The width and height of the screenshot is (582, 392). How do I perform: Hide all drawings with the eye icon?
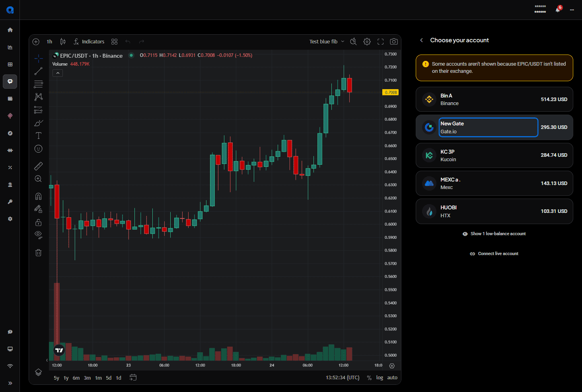(38, 235)
